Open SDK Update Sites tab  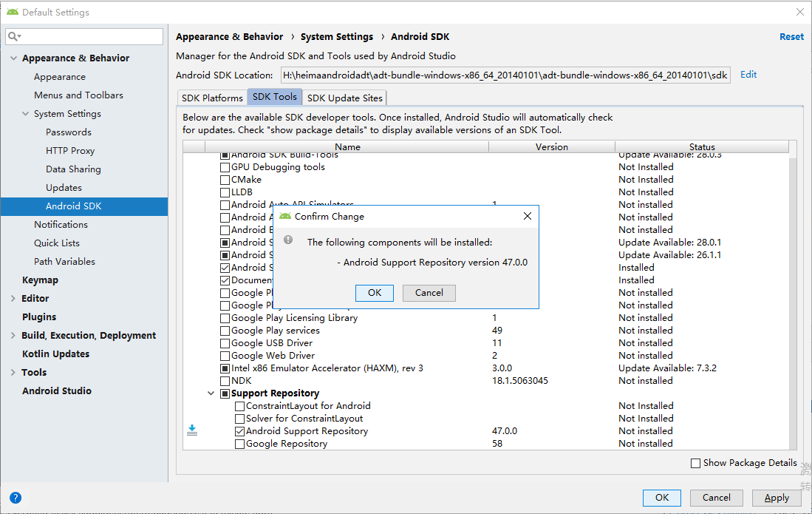345,98
